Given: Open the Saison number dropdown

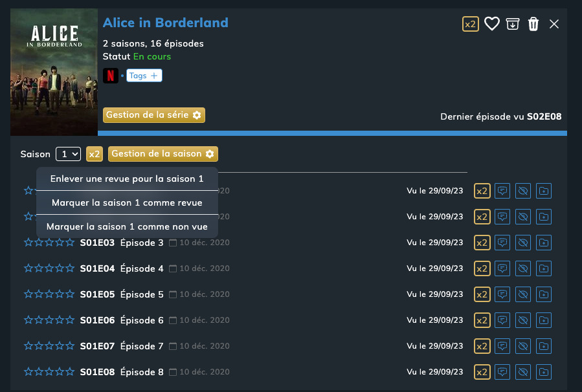Looking at the screenshot, I should coord(68,154).
